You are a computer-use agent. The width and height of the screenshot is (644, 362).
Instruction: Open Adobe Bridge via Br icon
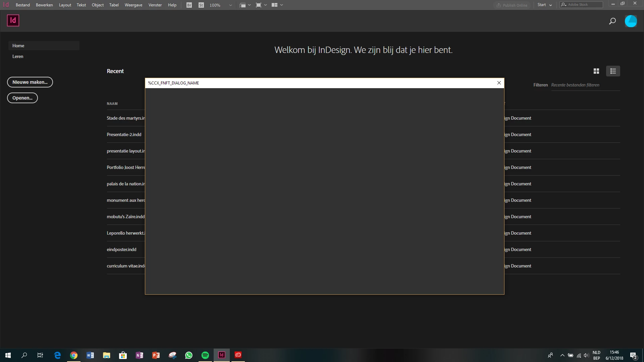click(189, 5)
